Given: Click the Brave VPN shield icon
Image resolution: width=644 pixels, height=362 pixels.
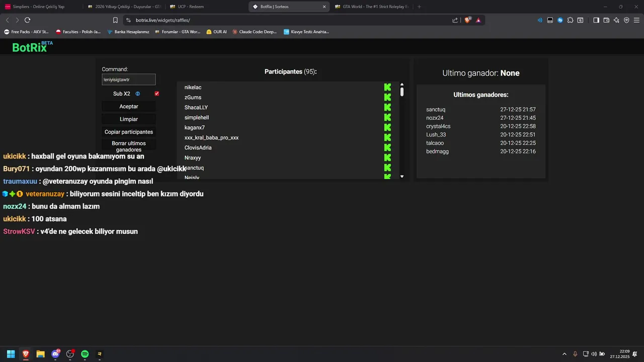Looking at the screenshot, I should point(626,20).
